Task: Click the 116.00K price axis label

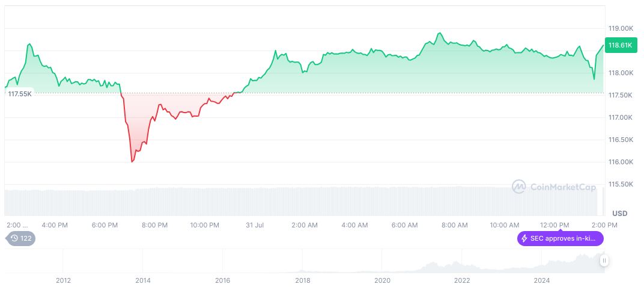Action: coord(621,162)
